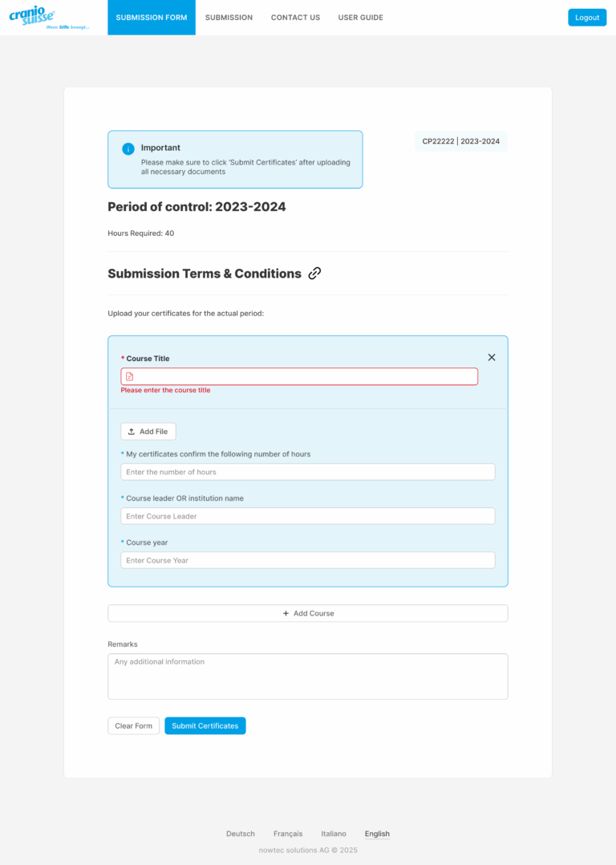Add another course entry
Viewport: 616px width, 865px height.
coord(308,613)
